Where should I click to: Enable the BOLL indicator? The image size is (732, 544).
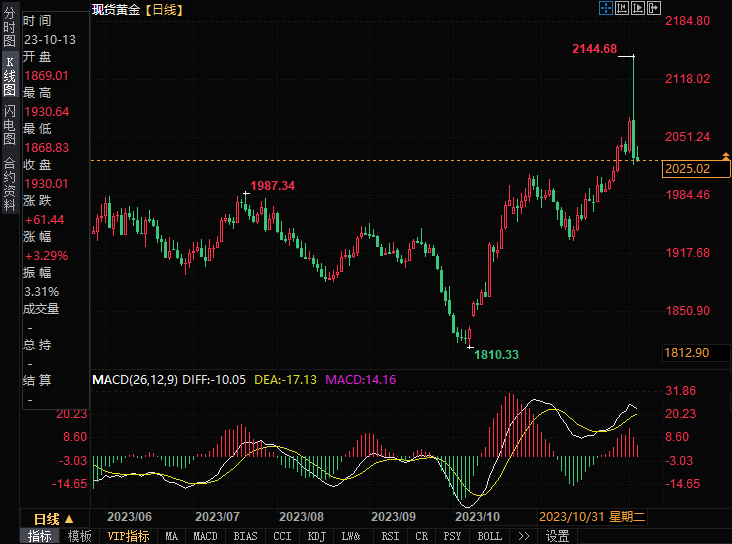tap(489, 536)
